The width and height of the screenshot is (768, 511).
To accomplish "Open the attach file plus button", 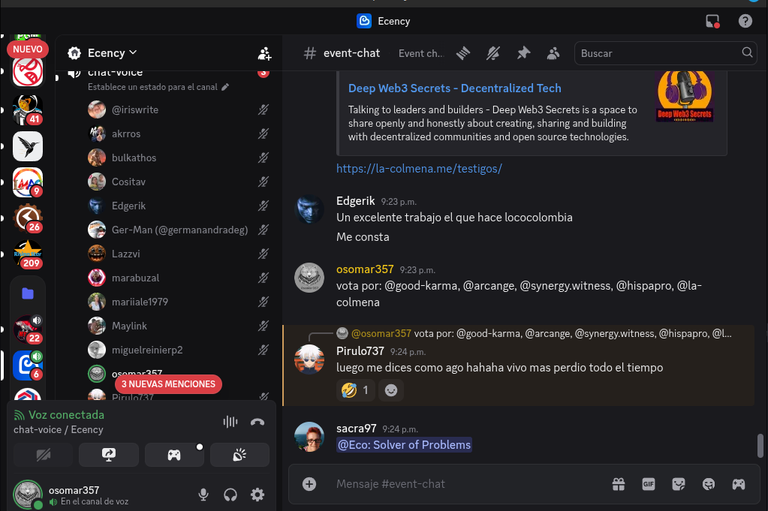I will (x=309, y=484).
